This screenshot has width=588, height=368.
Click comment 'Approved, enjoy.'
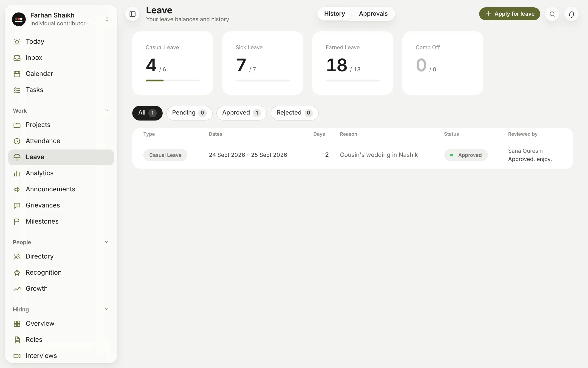tap(530, 159)
